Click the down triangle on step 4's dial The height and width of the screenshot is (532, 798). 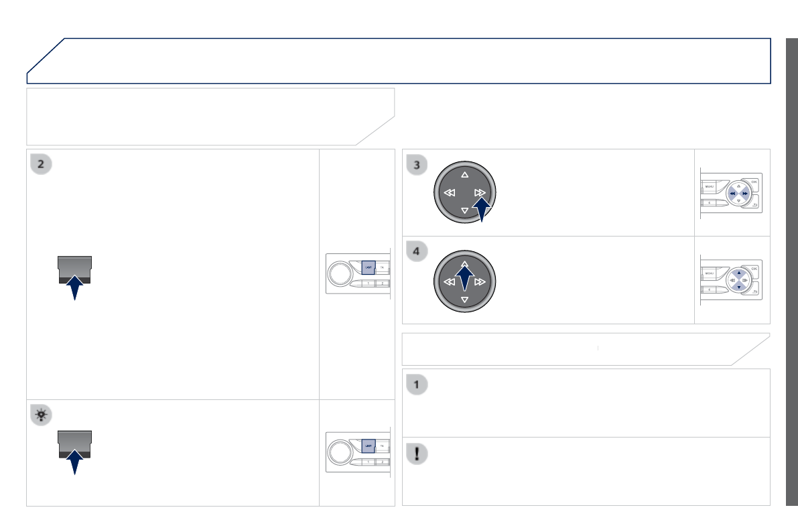click(464, 300)
